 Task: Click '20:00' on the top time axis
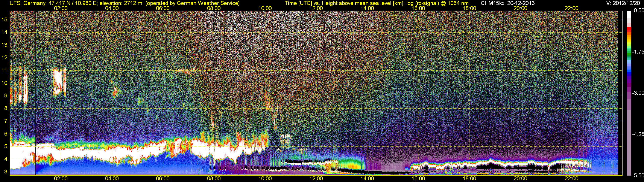521,8
